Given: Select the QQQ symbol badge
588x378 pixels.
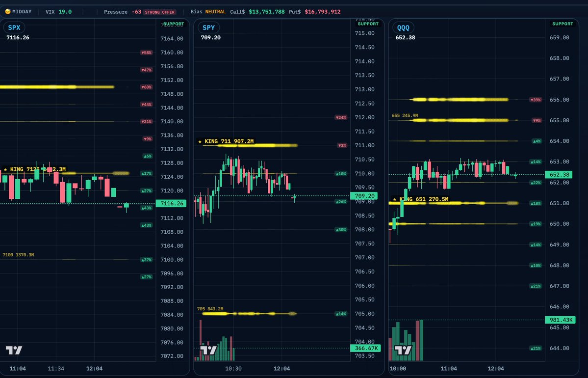Looking at the screenshot, I should tap(403, 27).
